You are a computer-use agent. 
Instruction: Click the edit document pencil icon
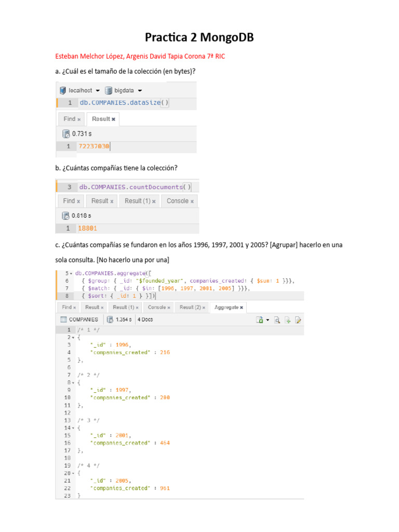tap(298, 320)
